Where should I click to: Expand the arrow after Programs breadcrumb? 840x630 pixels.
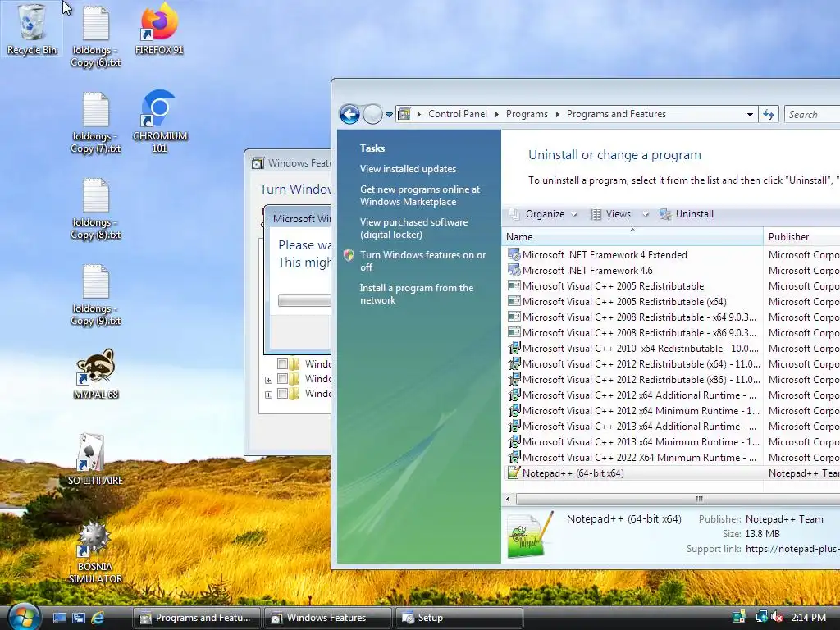tap(557, 114)
